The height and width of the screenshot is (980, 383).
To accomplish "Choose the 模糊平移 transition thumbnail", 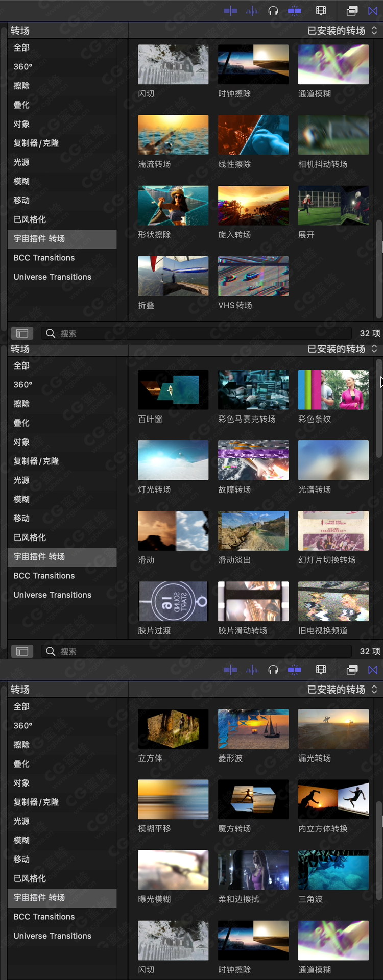I will pos(173,799).
